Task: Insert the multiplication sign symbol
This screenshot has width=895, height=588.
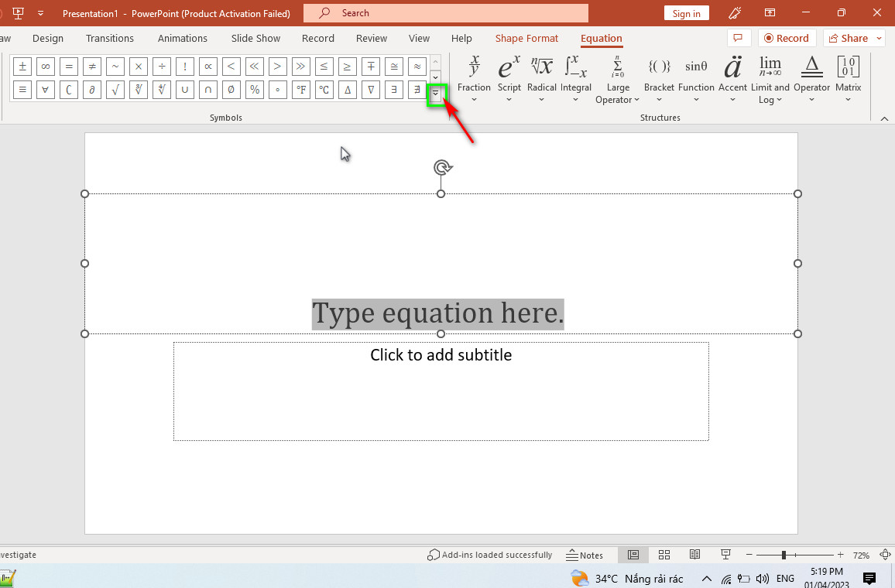Action: (x=139, y=67)
